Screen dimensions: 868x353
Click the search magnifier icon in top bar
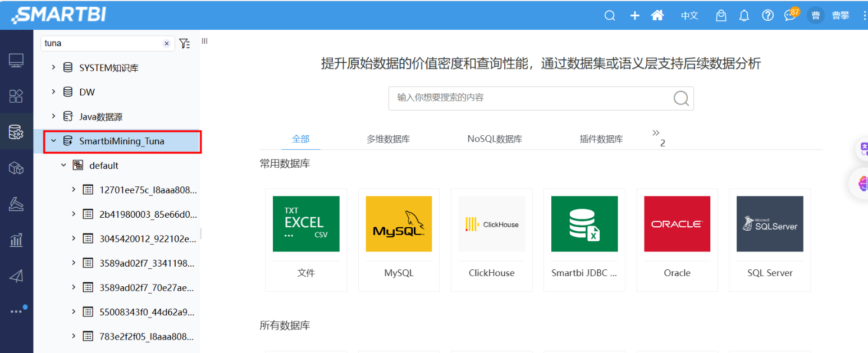[x=610, y=16]
